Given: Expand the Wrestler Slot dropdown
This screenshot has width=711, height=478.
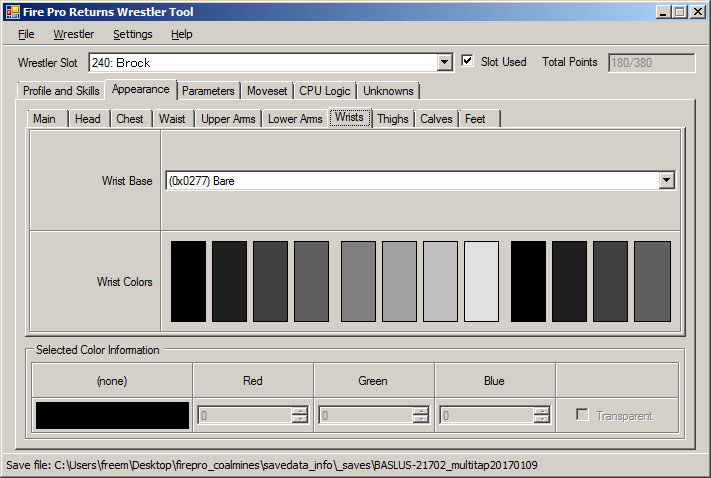Looking at the screenshot, I should tap(445, 63).
